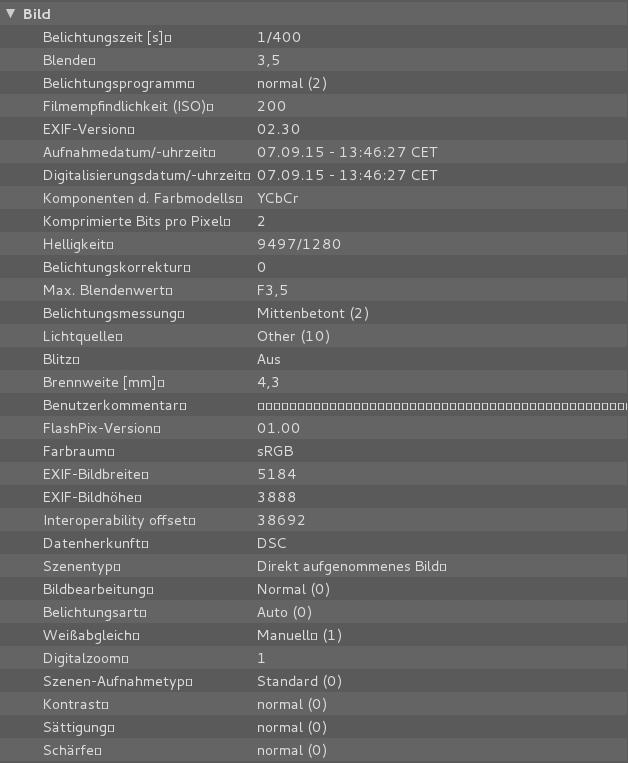Viewport: 628px width, 763px height.
Task: Collapse the Bild section triangle
Action: coord(11,14)
